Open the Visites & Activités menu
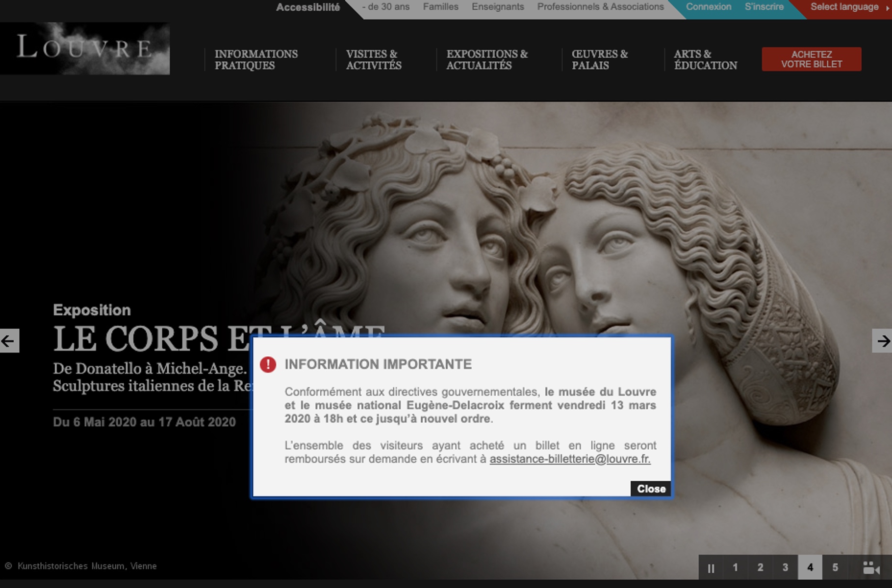 374,59
